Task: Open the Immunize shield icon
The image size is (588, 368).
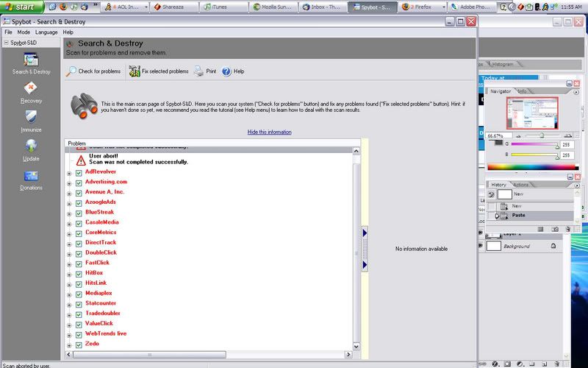Action: click(31, 117)
